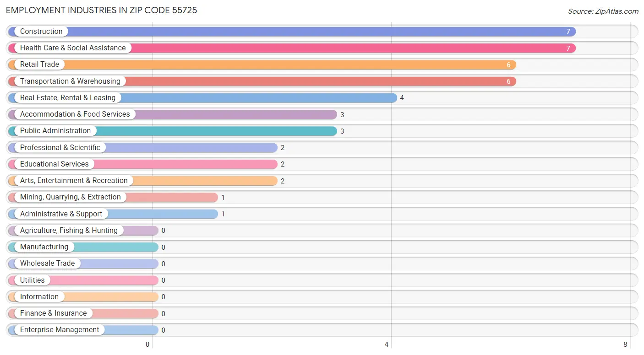Click the value 0 beside Enterprise Management

(x=163, y=330)
